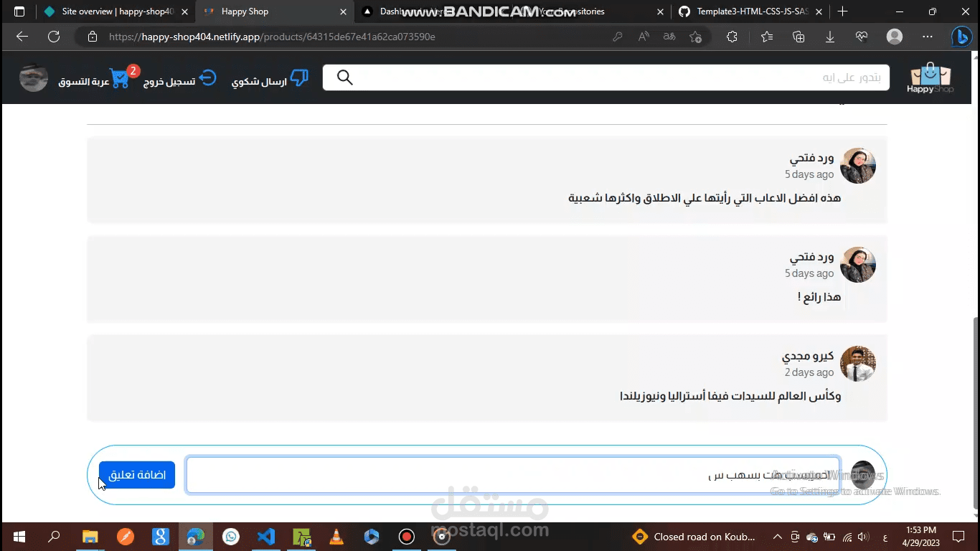Refresh the page with the reload icon

point(54,37)
